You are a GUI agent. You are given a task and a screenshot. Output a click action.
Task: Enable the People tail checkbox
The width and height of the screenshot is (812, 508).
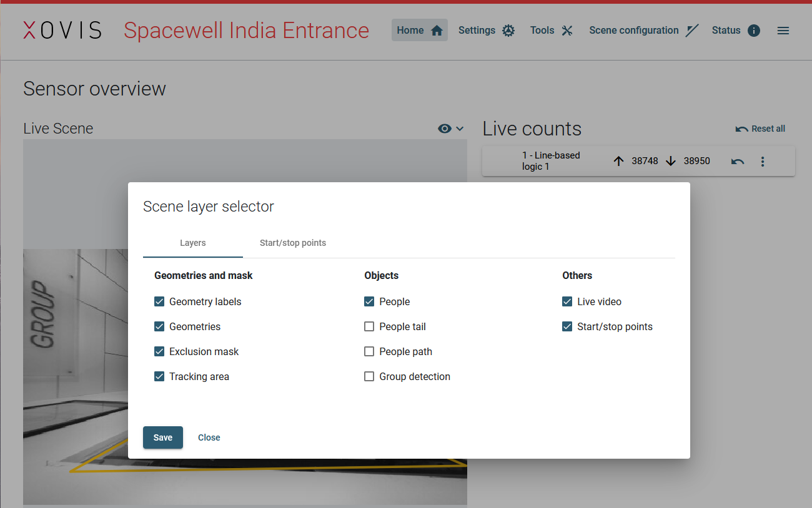tap(369, 326)
